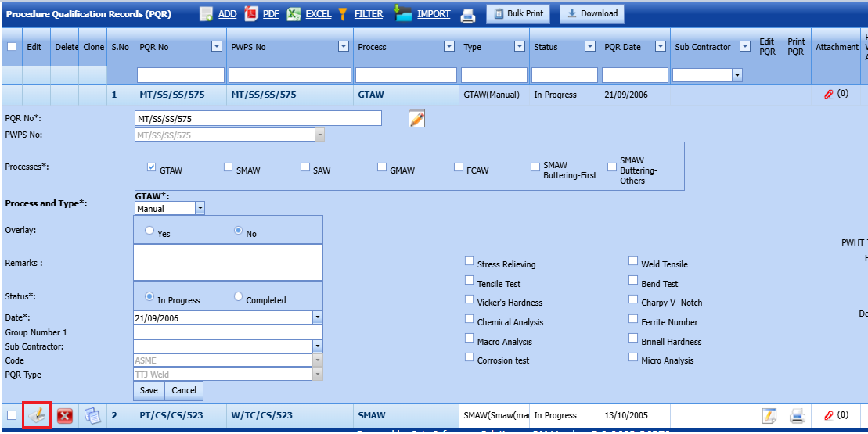Open the PQR Date column filter dropdown

(661, 46)
